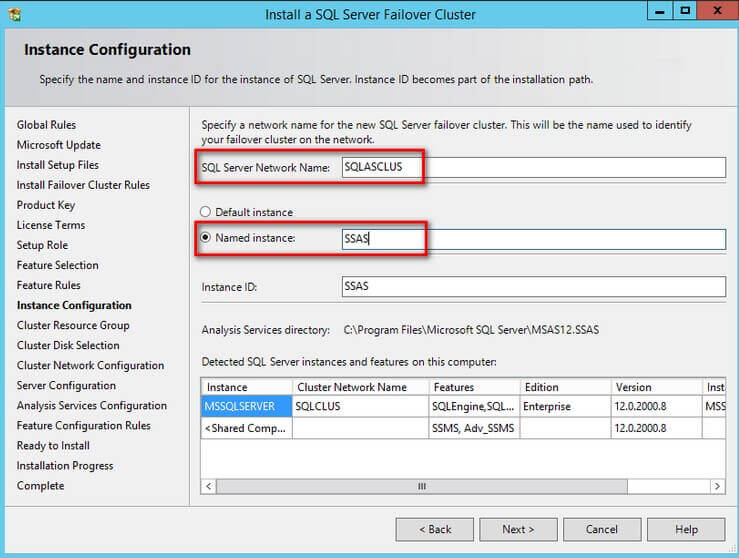Viewport: 739px width, 558px height.
Task: Click the Version column header
Action: coord(657,387)
